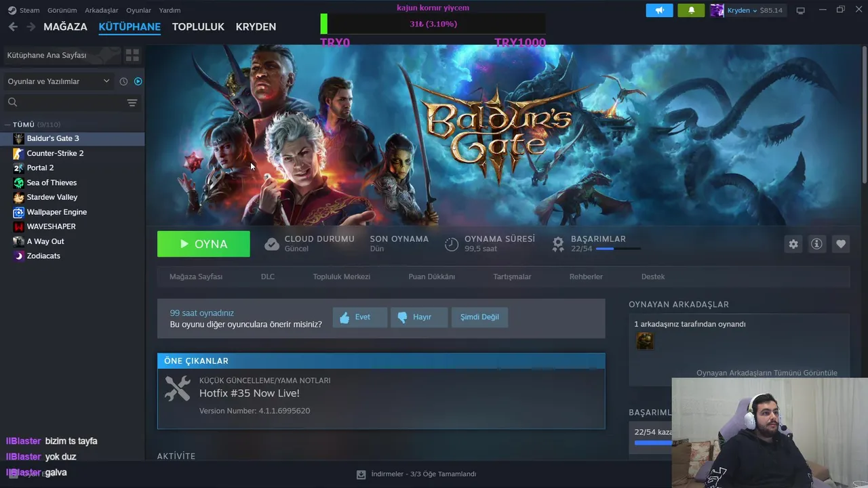Open game settings gear icon
Image resolution: width=868 pixels, height=488 pixels.
[793, 244]
